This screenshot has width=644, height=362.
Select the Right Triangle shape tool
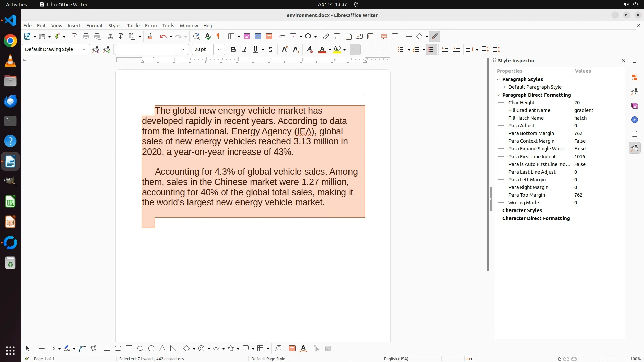coord(173,349)
